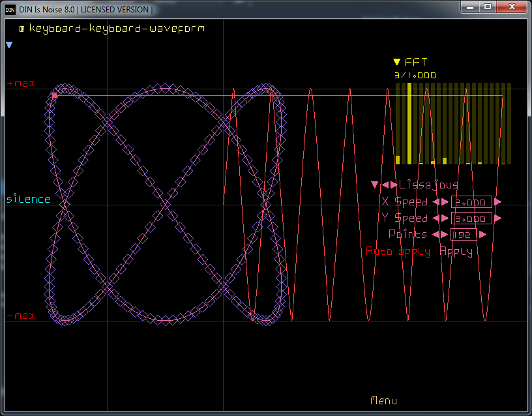Image resolution: width=532 pixels, height=416 pixels.
Task: Click the Y Speed value field
Action: tap(471, 218)
